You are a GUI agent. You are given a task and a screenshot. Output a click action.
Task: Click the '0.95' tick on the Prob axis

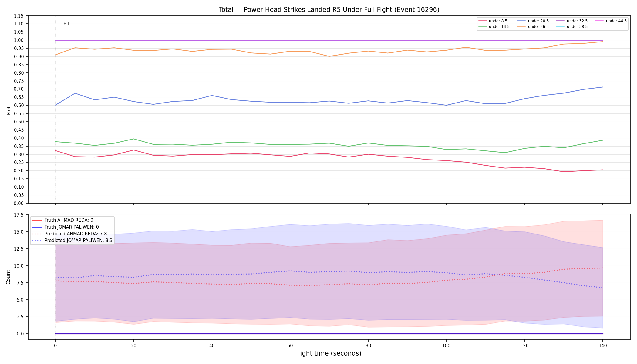pyautogui.click(x=19, y=49)
